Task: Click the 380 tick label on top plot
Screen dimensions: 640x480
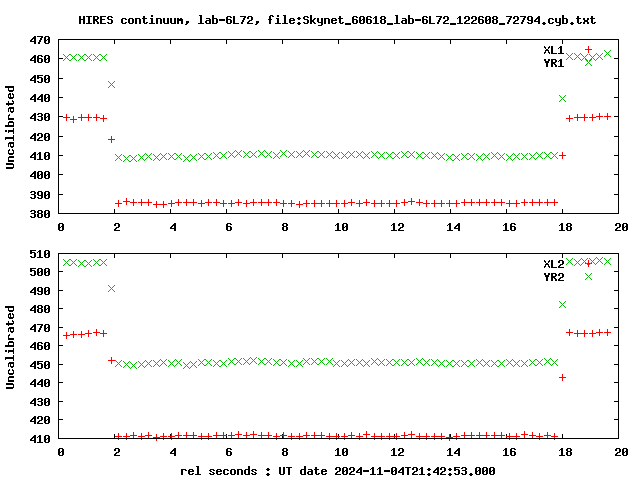Action: click(x=40, y=215)
